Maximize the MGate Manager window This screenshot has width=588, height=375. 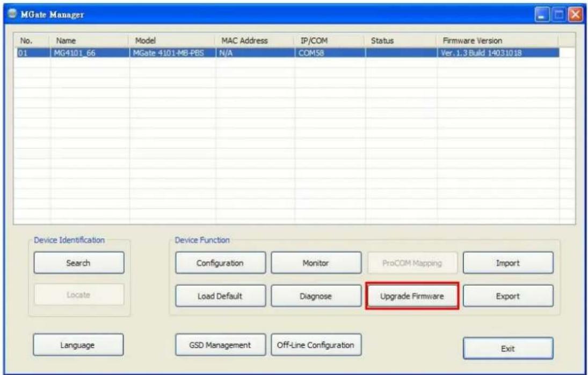click(559, 15)
